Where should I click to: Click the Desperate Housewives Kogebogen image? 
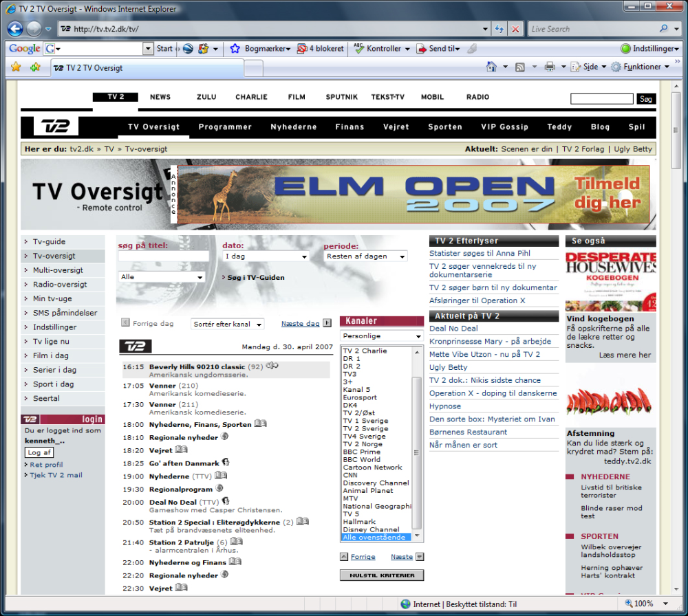[x=611, y=281]
